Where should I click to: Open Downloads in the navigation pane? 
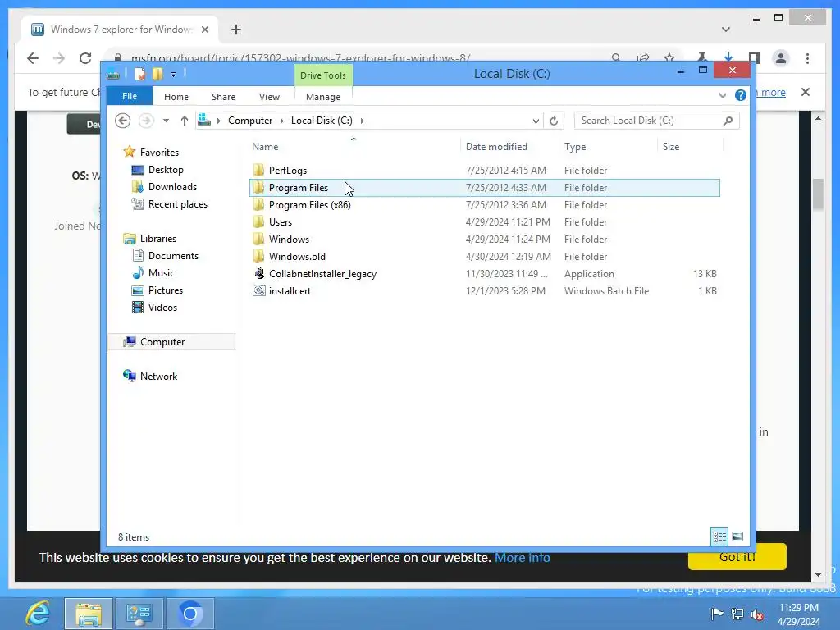pos(172,186)
